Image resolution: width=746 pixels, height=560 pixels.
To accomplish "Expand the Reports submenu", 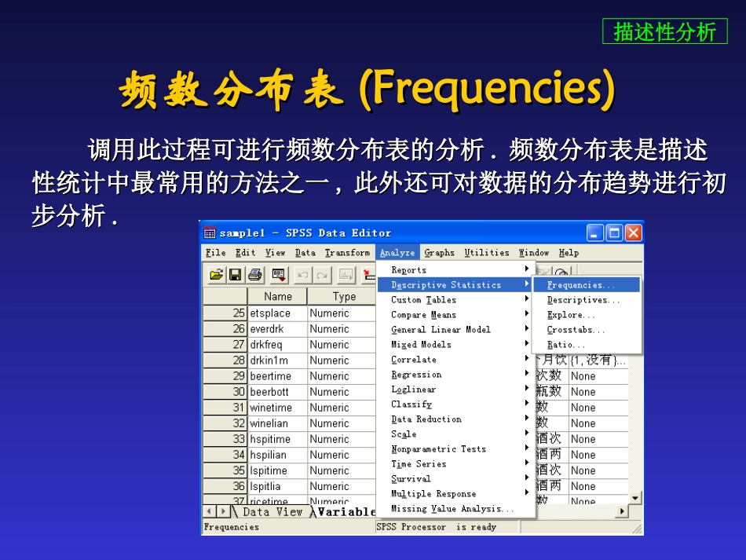I will click(x=456, y=269).
